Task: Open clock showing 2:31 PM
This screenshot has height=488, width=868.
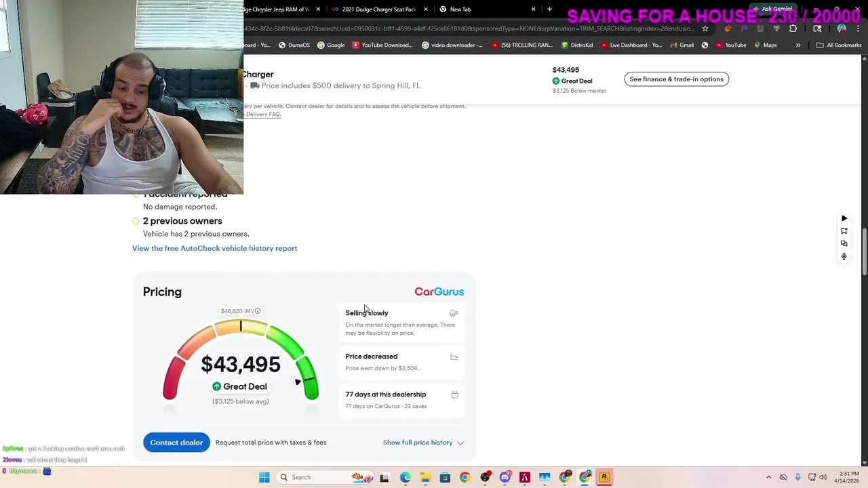Action: coord(846,477)
